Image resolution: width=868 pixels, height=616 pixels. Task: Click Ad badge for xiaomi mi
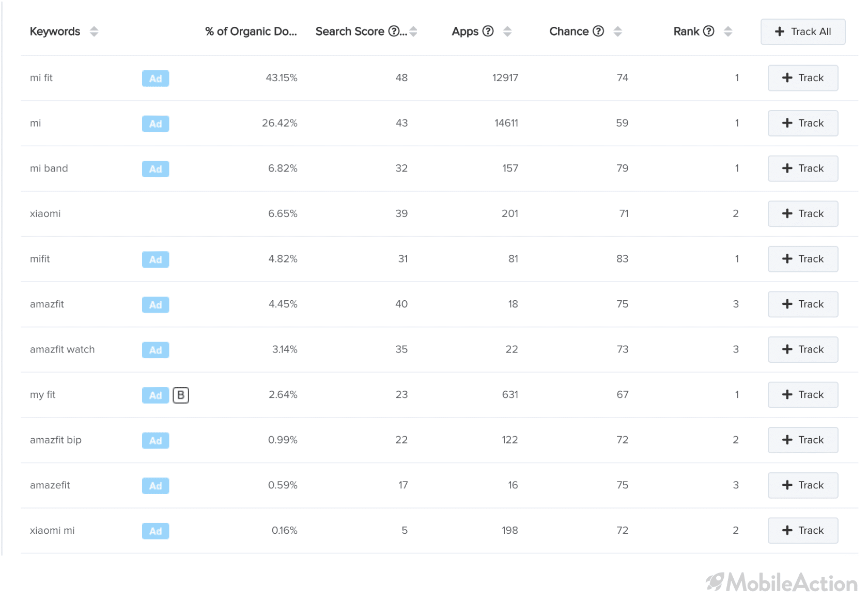pyautogui.click(x=156, y=531)
